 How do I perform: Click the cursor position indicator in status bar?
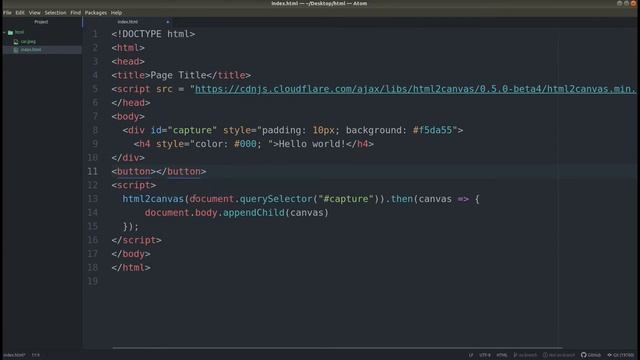[x=36, y=355]
